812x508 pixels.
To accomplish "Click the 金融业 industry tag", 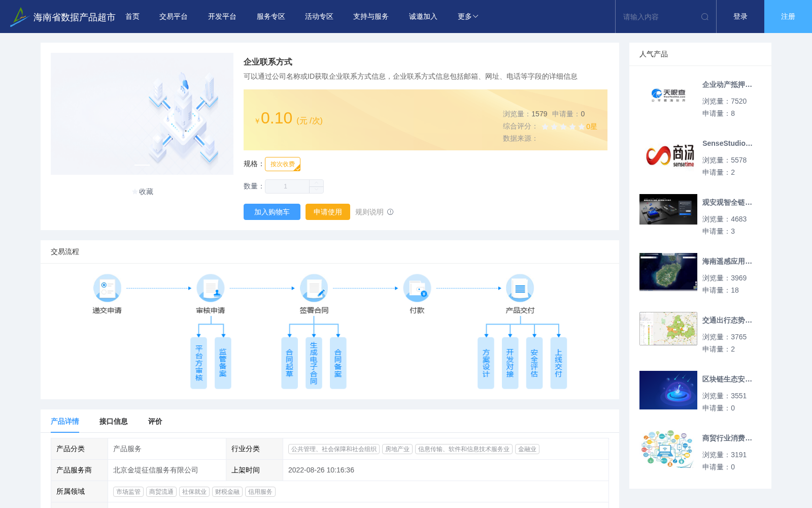I will click(527, 449).
